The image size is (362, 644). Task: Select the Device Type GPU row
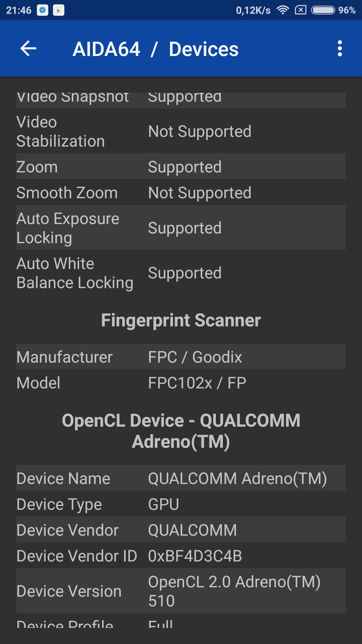[x=181, y=504]
